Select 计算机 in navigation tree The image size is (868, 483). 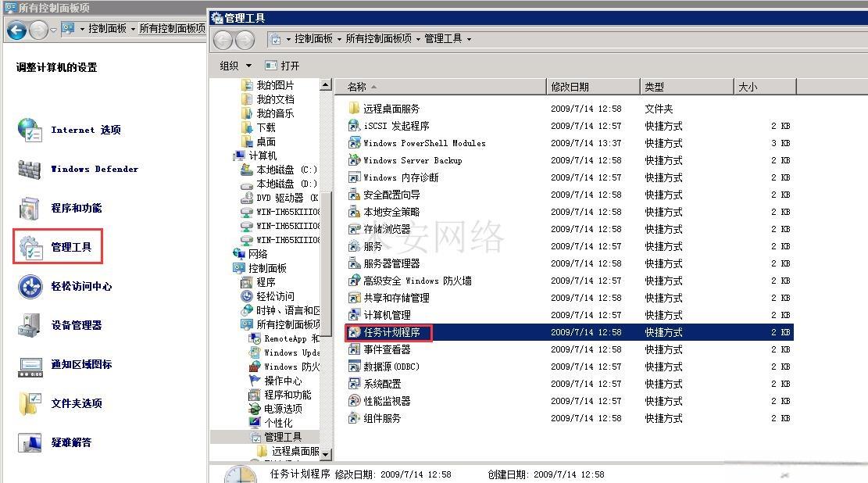click(263, 156)
